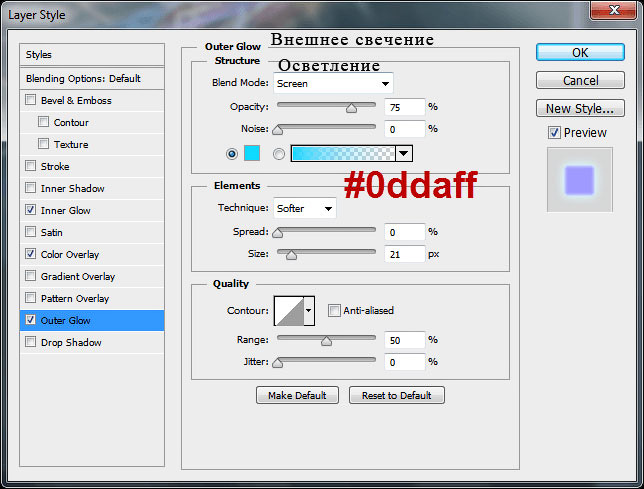Check the Gradient Overlay checkbox
Image resolution: width=644 pixels, height=489 pixels.
(30, 276)
